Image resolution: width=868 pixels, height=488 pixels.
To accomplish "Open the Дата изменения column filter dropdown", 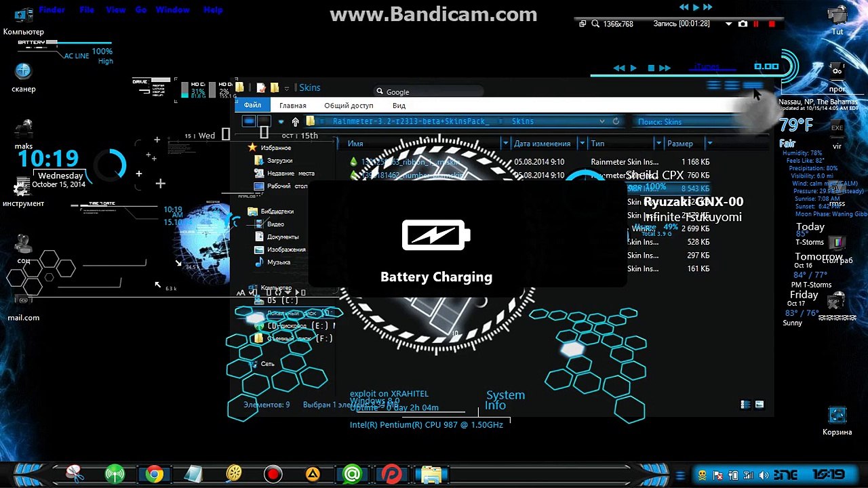I will [582, 143].
